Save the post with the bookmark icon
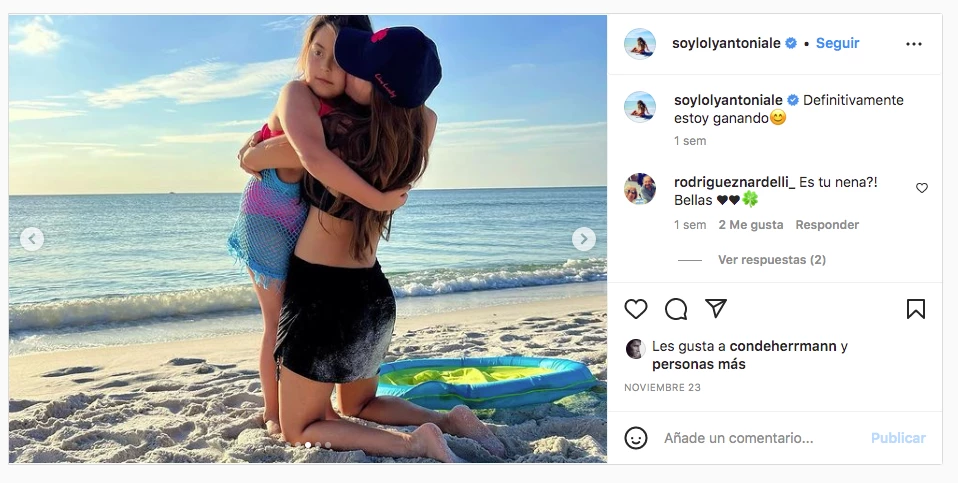958x483 pixels. (915, 309)
